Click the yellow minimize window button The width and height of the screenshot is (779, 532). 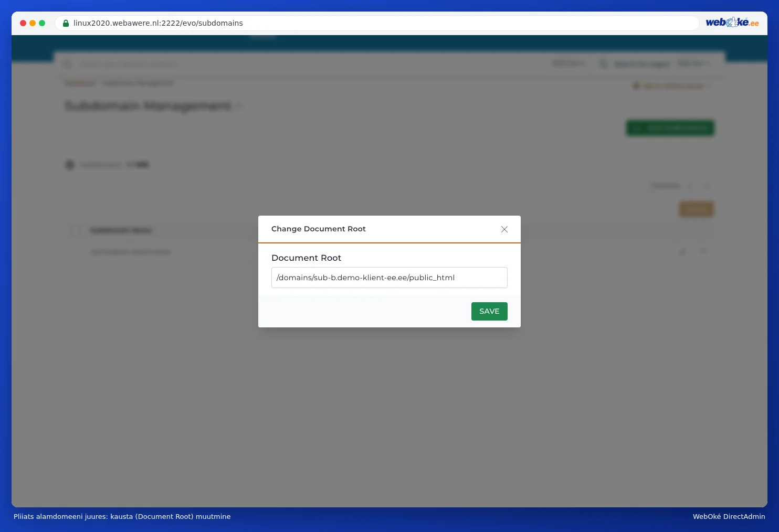33,23
